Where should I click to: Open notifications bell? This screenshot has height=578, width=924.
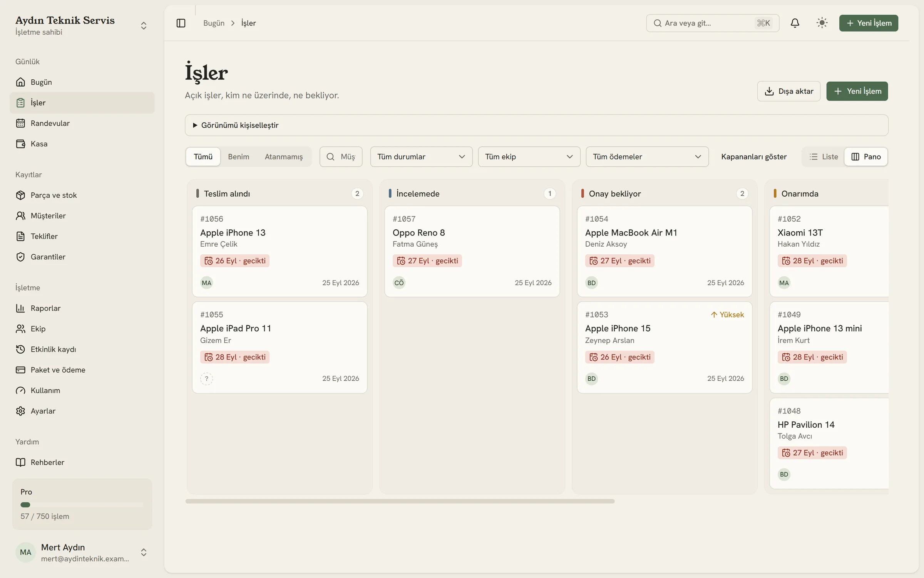point(795,23)
